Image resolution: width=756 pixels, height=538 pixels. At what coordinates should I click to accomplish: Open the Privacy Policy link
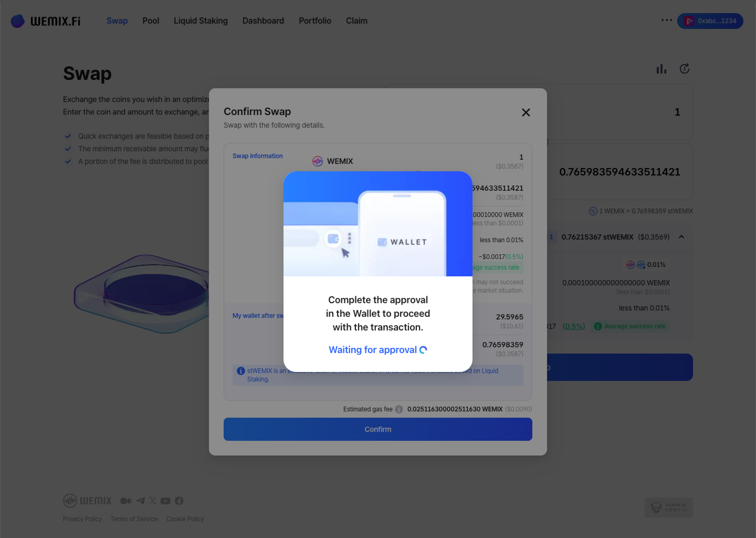point(82,519)
